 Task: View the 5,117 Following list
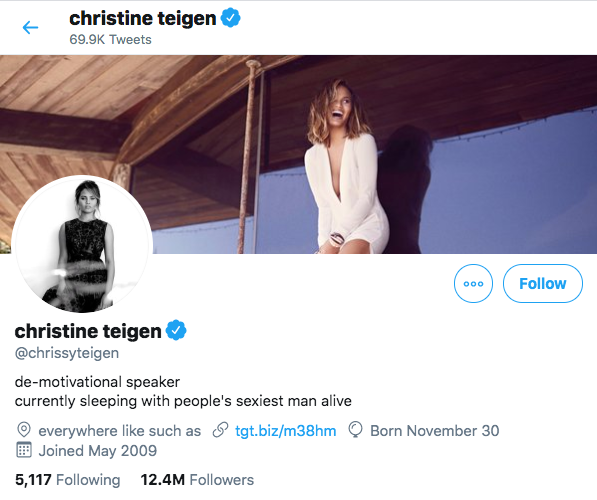(x=67, y=479)
